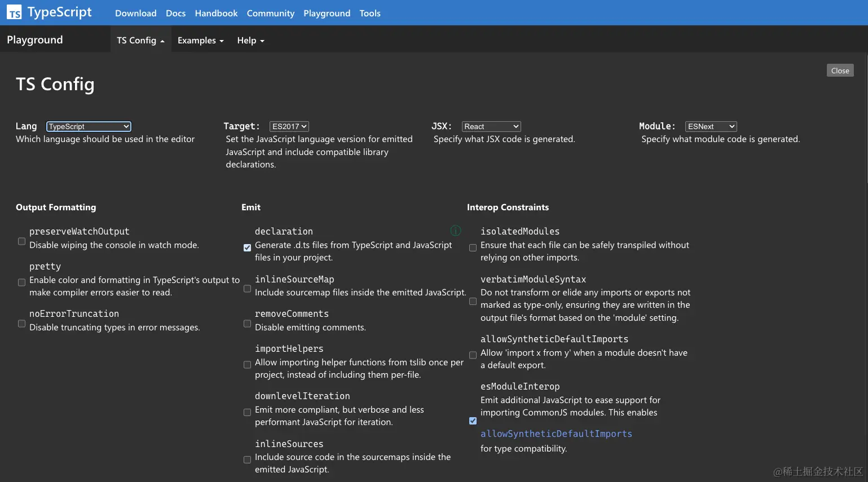The image size is (868, 482).
Task: Go to the Handbook page
Action: pyautogui.click(x=216, y=13)
